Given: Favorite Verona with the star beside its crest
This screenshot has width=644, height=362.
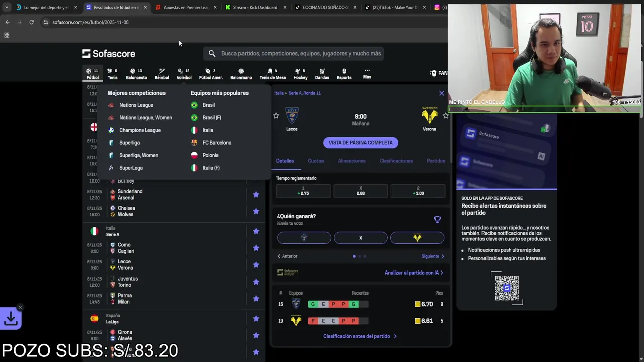Looking at the screenshot, I should click(446, 116).
